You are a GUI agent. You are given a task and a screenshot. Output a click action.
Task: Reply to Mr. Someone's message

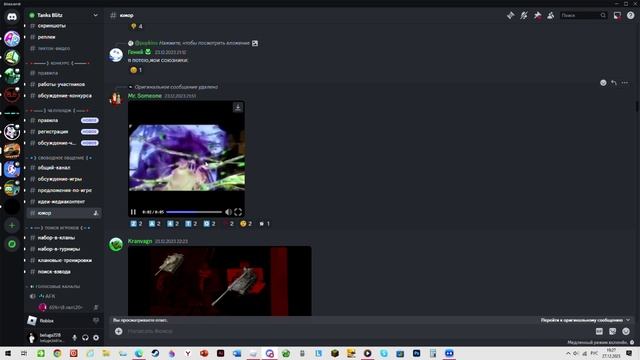click(x=613, y=83)
